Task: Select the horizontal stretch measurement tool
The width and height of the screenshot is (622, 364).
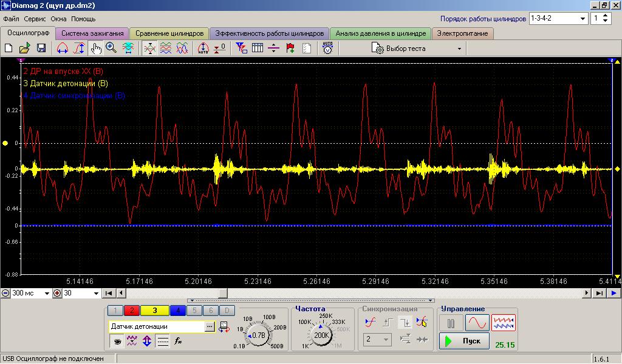Action: click(63, 49)
